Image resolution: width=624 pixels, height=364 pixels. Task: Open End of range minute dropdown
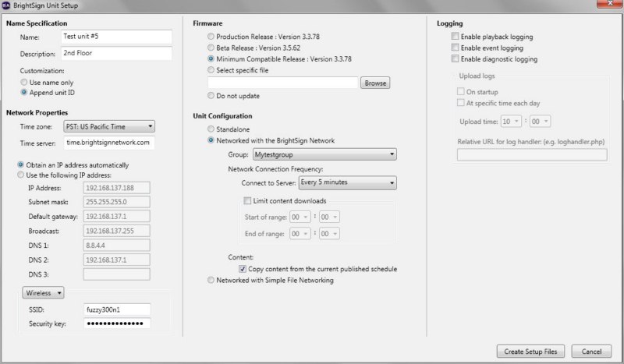pos(329,234)
